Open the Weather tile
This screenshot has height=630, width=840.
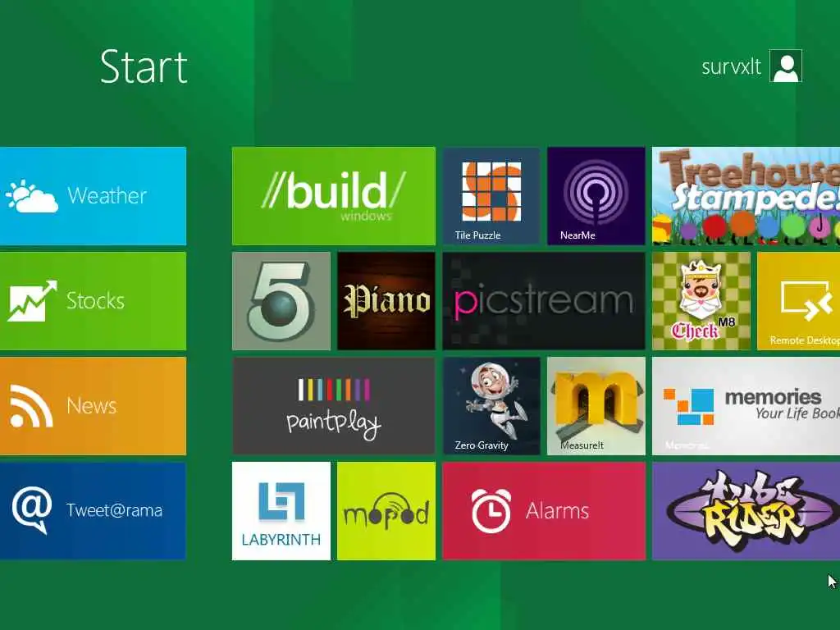pyautogui.click(x=94, y=196)
